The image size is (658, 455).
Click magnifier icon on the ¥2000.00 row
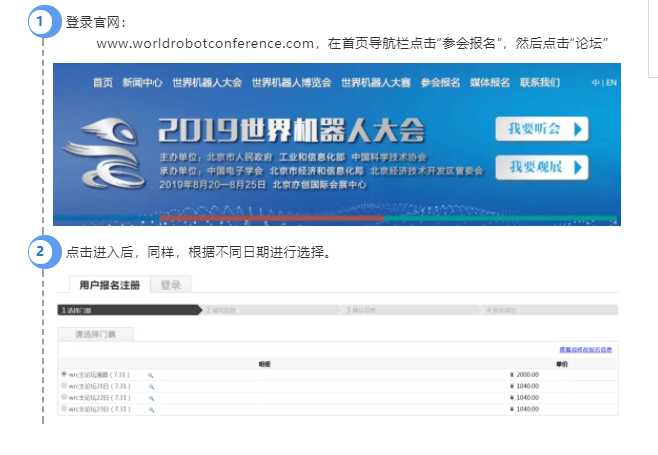pyautogui.click(x=151, y=375)
